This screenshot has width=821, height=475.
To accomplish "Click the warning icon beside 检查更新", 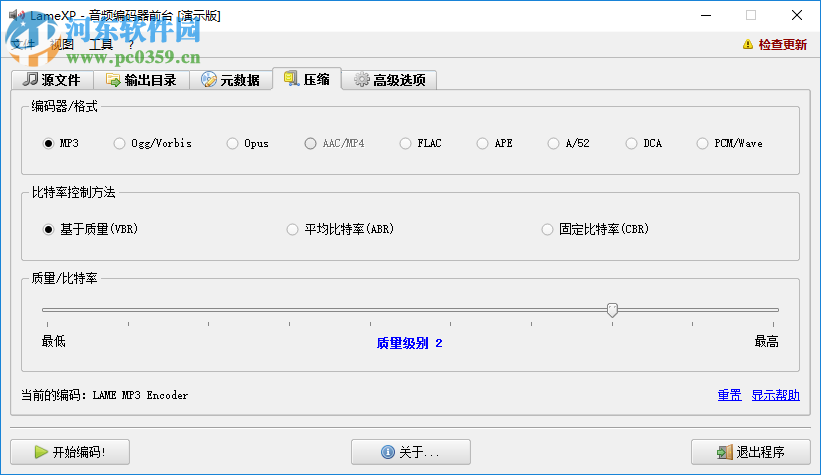I will tap(748, 45).
